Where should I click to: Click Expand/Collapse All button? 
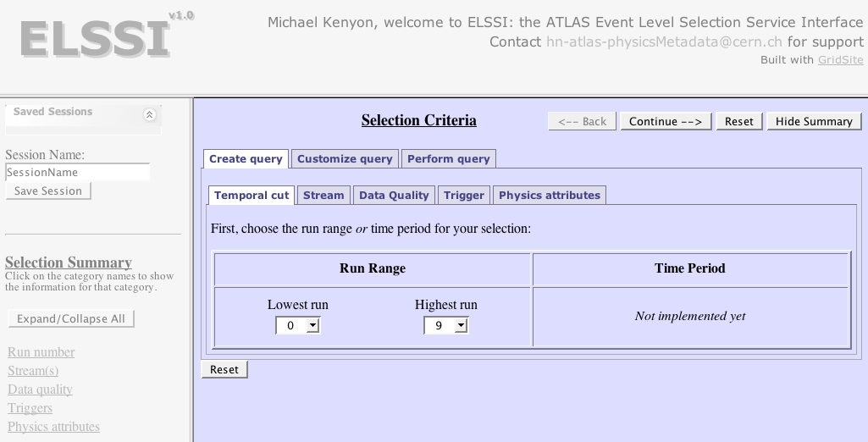71,319
